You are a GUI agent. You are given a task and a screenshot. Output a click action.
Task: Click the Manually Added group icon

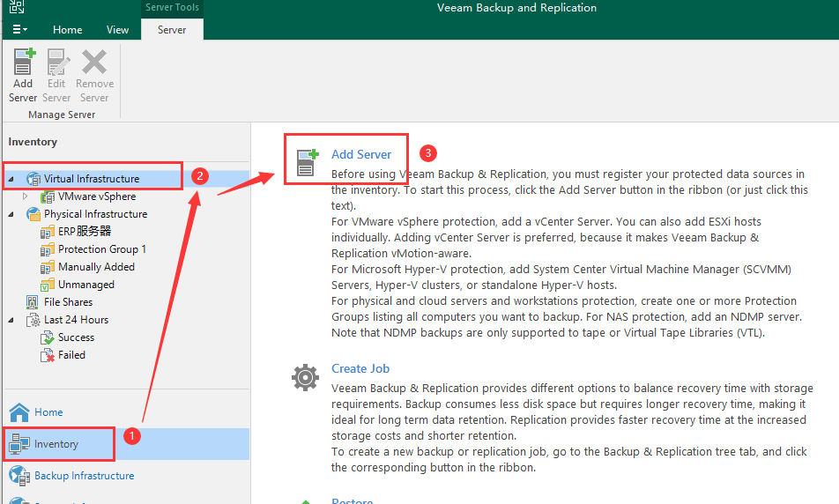click(48, 267)
